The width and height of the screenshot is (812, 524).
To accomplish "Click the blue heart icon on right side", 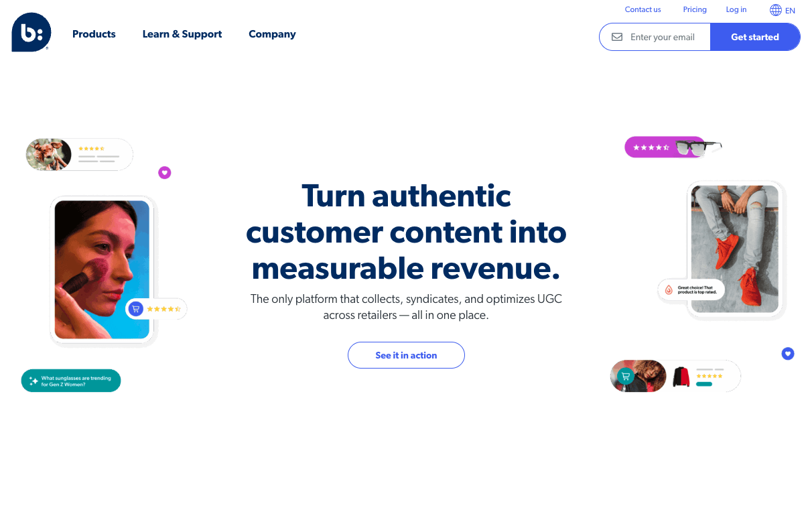I will click(x=788, y=353).
